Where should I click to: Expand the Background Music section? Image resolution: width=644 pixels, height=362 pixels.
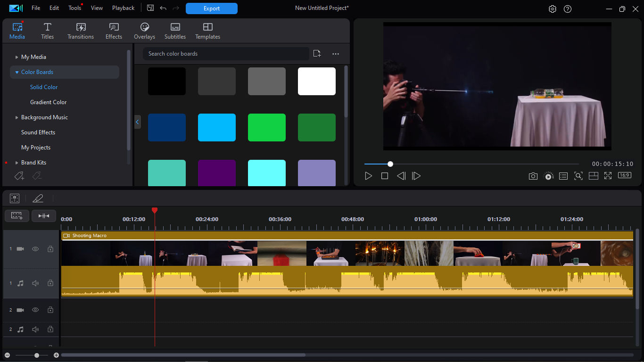pyautogui.click(x=17, y=117)
